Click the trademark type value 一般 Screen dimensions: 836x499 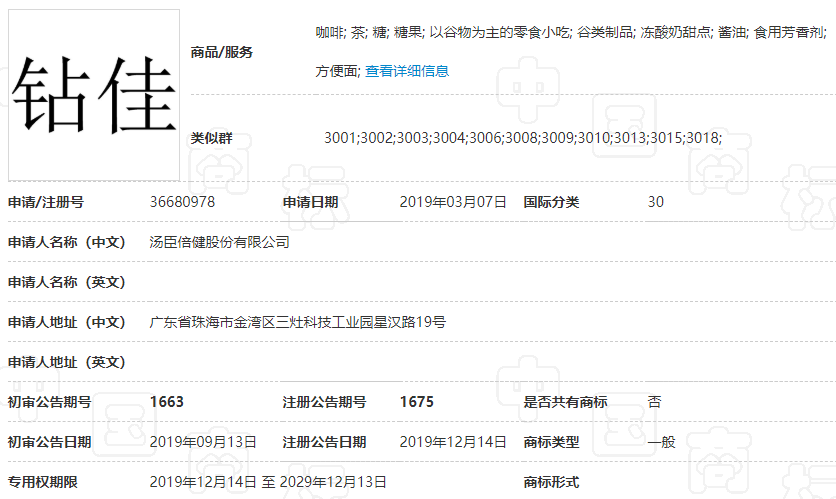click(x=662, y=442)
